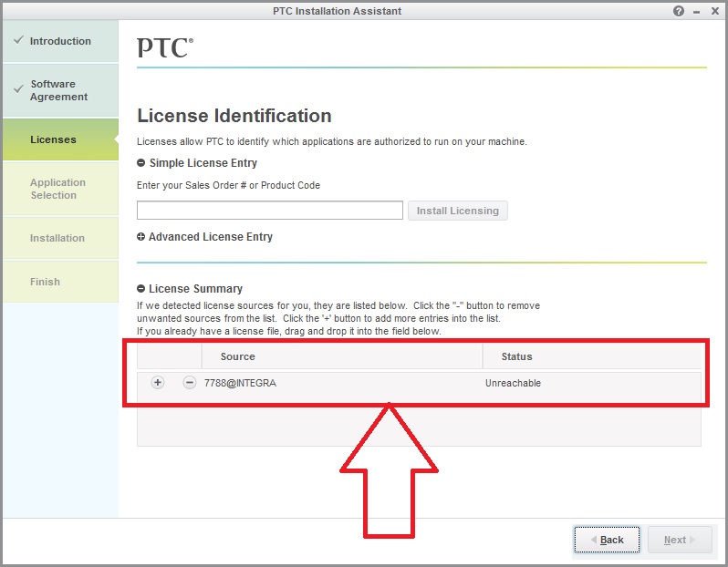Focus the Sales Order or Product Code field
The image size is (728, 567).
pyautogui.click(x=270, y=211)
